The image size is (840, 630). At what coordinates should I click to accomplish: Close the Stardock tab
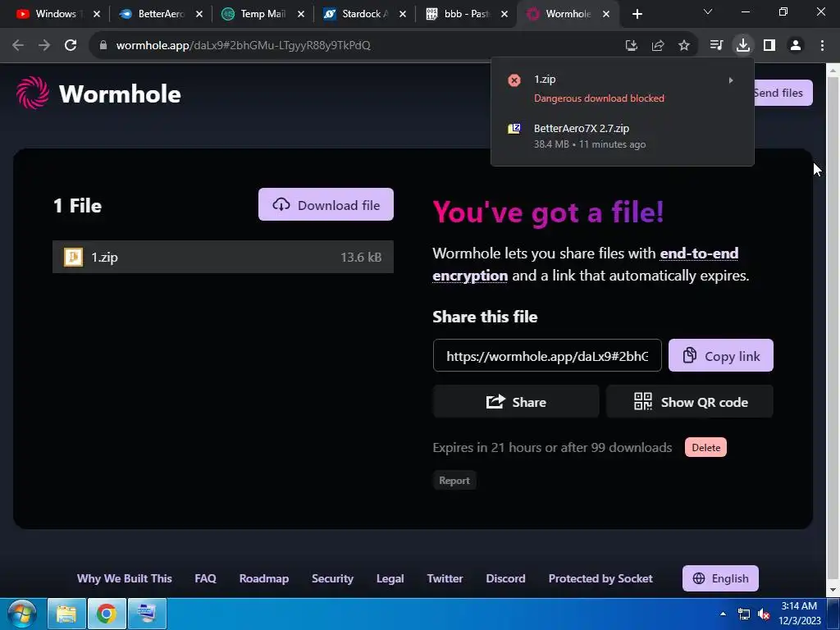tap(403, 14)
